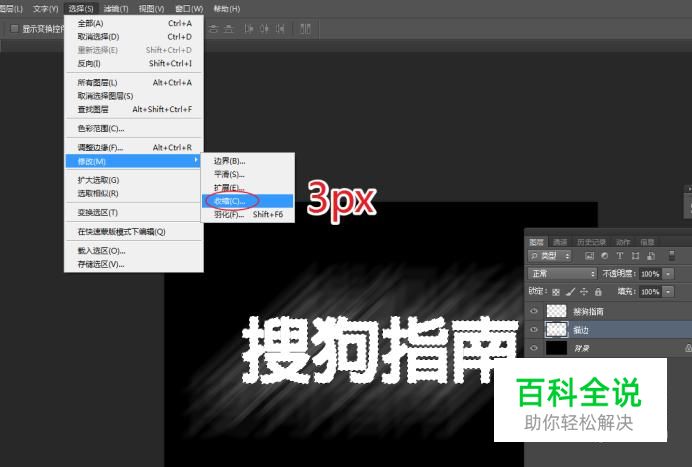Click the distribute right edges icon
The image size is (692, 467).
click(280, 29)
